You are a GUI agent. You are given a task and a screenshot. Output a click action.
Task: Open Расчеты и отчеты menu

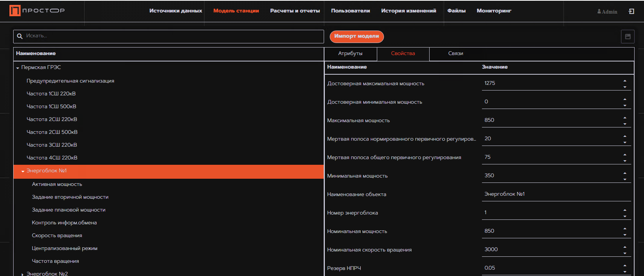pyautogui.click(x=295, y=11)
